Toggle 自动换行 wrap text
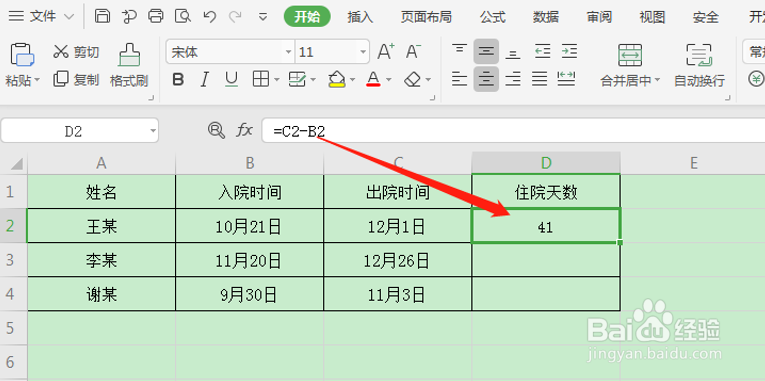Viewport: 765px width, 381px height. pyautogui.click(x=700, y=65)
